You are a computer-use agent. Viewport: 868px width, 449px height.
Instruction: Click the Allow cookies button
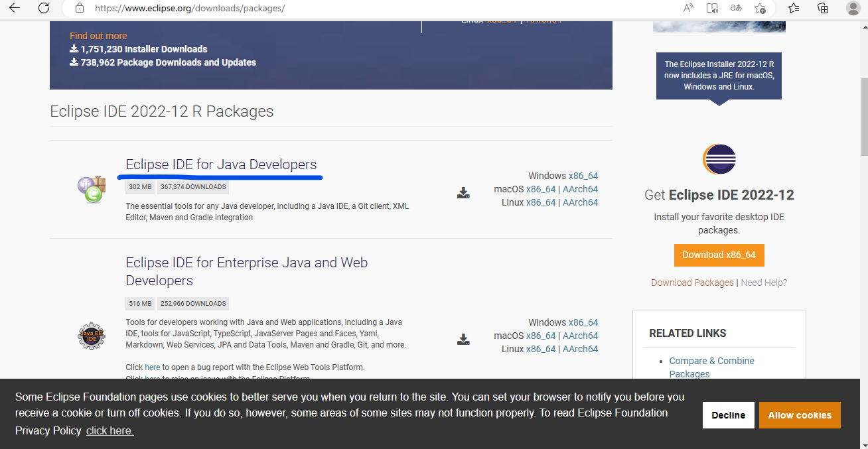pos(800,415)
